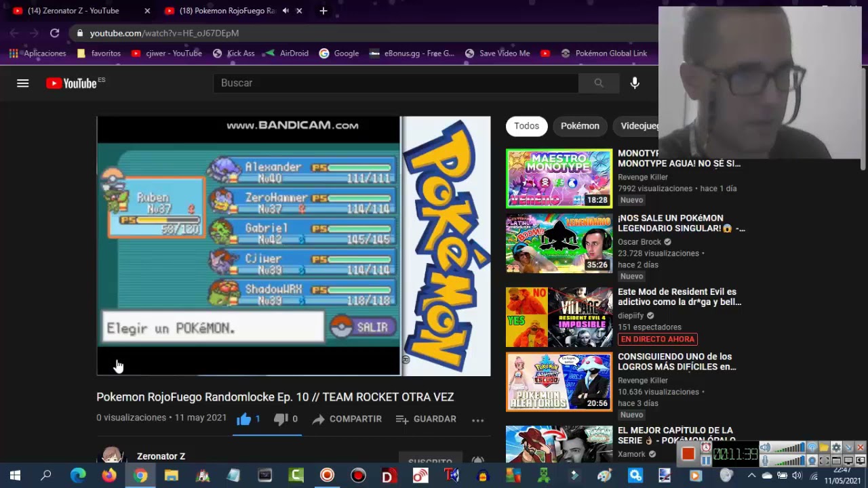Save video using GUARDAR button
The image size is (868, 488).
[426, 419]
